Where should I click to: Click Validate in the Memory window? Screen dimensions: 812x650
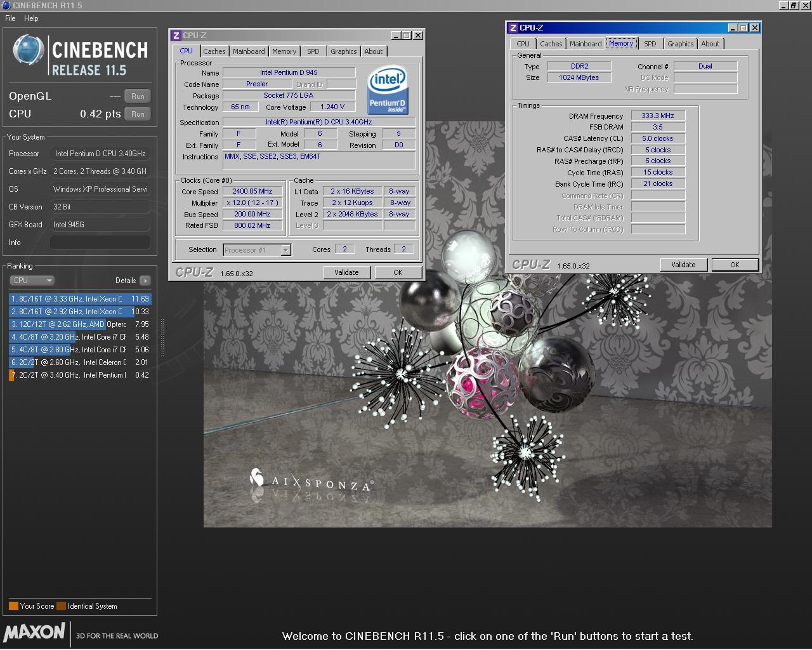683,265
